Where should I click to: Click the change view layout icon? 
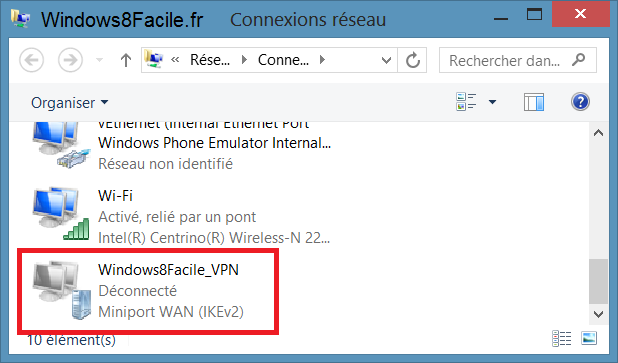point(466,102)
